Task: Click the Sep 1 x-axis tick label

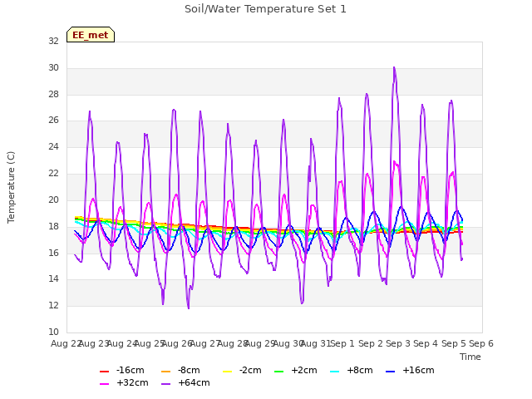Action: pos(342,343)
